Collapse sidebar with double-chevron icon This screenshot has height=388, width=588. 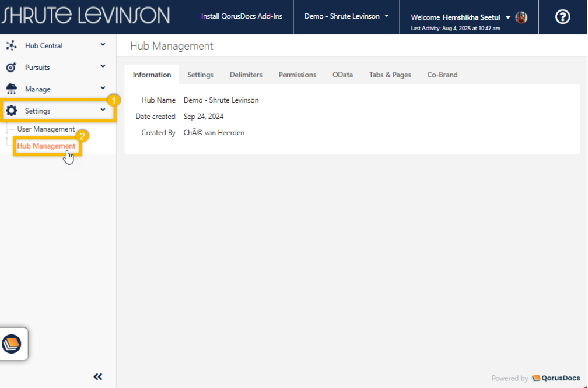coord(98,376)
